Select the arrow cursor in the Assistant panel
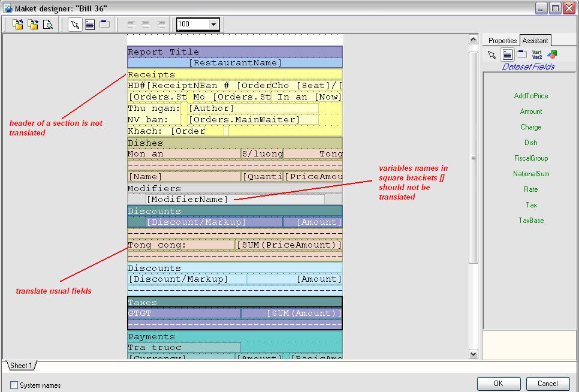Screen dimensions: 579x392 click(491, 55)
